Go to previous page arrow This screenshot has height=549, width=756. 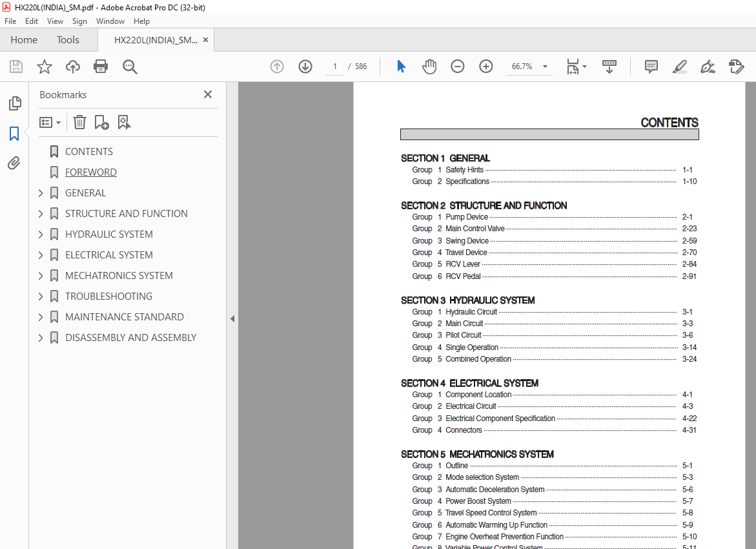(277, 67)
